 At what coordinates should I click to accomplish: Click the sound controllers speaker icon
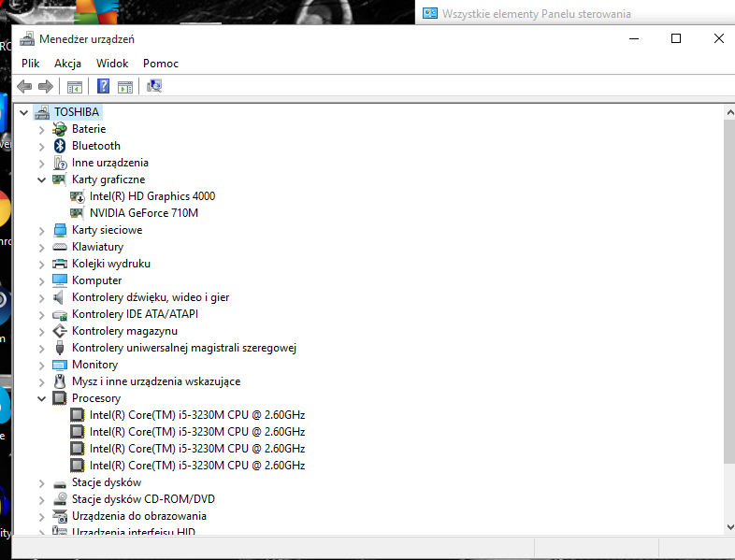[58, 297]
